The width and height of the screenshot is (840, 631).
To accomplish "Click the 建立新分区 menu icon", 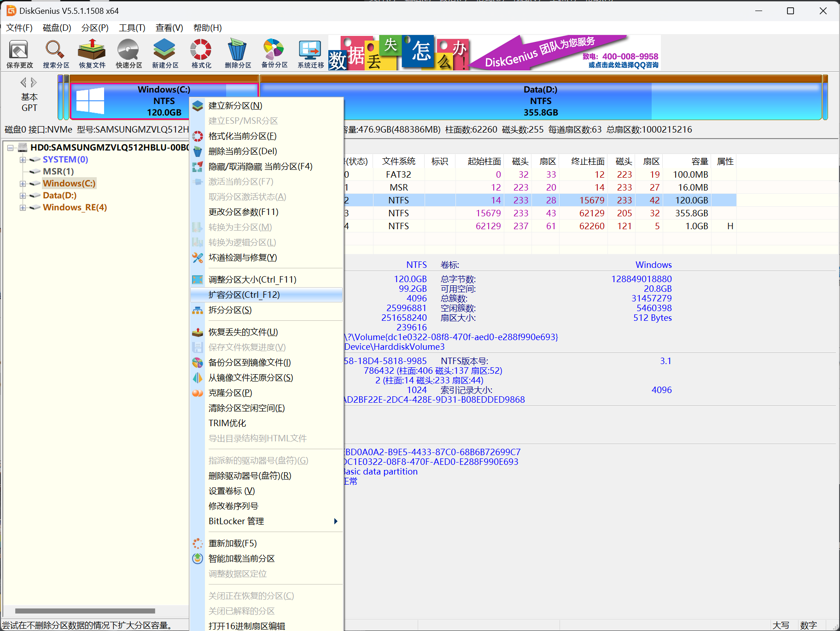I will point(198,106).
